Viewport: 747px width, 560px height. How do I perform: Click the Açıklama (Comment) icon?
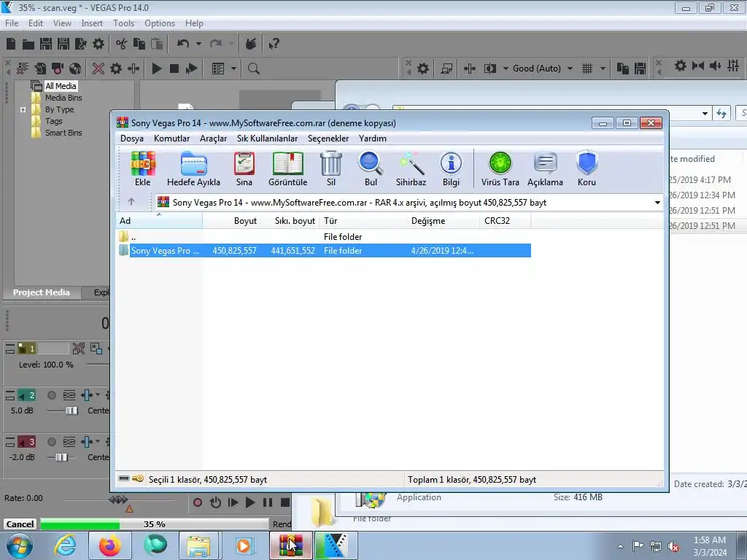click(x=545, y=169)
